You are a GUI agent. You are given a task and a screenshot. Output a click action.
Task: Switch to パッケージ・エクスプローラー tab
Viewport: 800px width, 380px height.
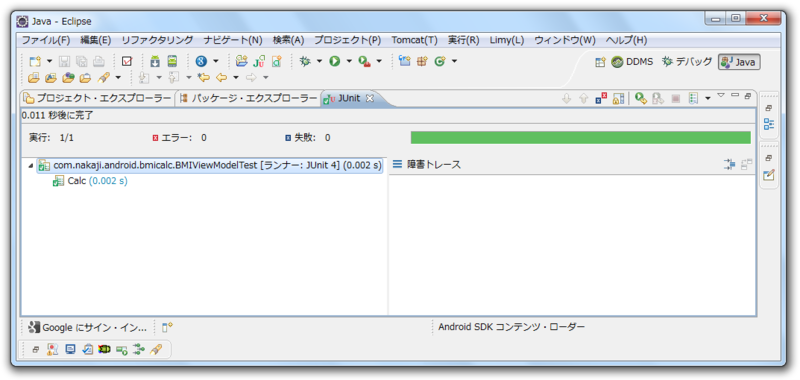[x=248, y=98]
